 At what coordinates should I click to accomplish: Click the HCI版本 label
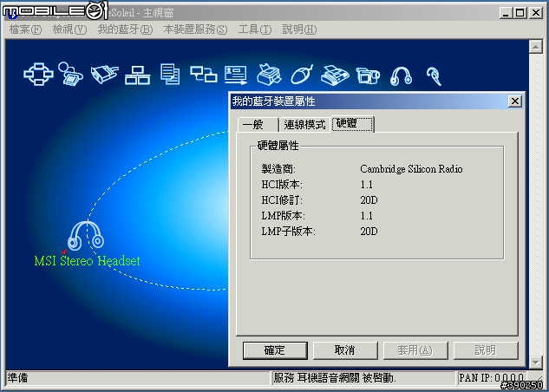(282, 185)
